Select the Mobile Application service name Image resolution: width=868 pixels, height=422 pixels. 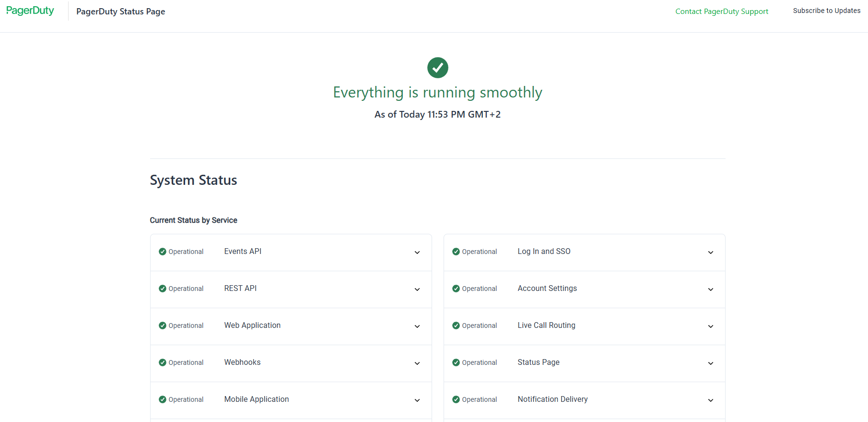(x=257, y=399)
